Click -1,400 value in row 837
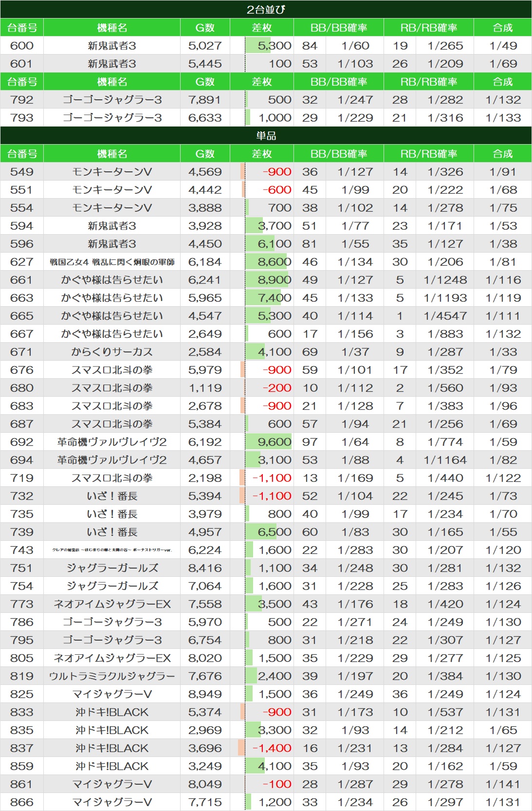Screen dimensions: 532x811 272,748
